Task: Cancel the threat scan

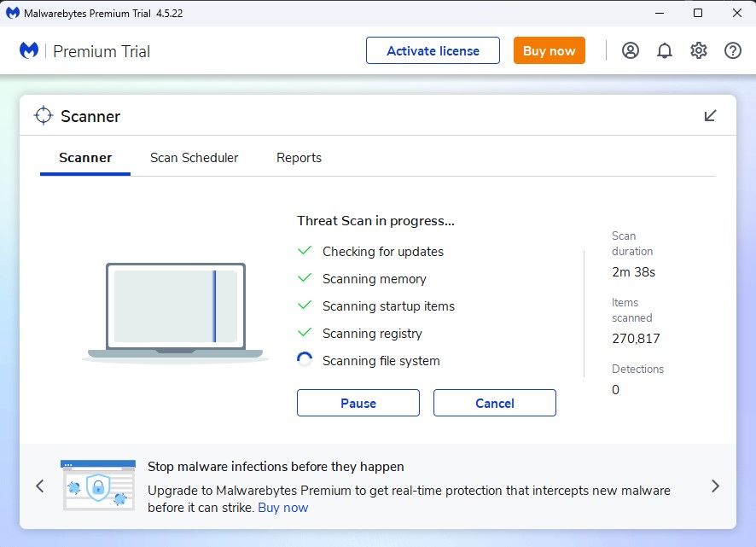Action: [x=495, y=403]
